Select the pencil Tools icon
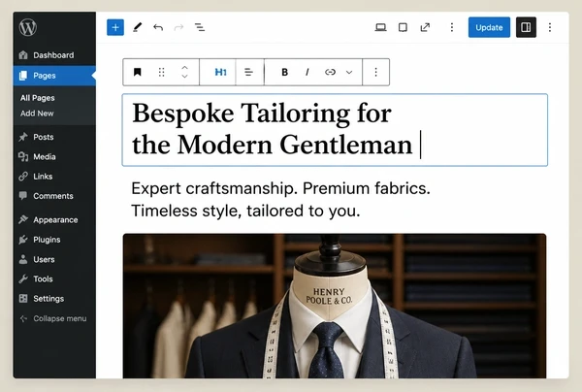The width and height of the screenshot is (582, 392). point(138,27)
